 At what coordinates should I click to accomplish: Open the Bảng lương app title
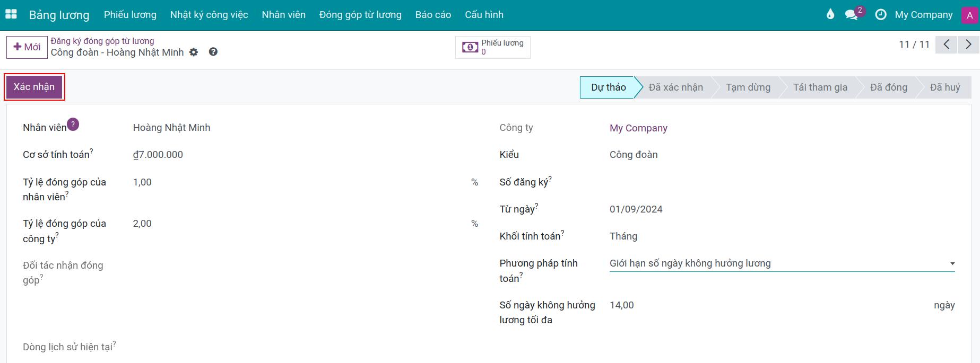[x=59, y=15]
